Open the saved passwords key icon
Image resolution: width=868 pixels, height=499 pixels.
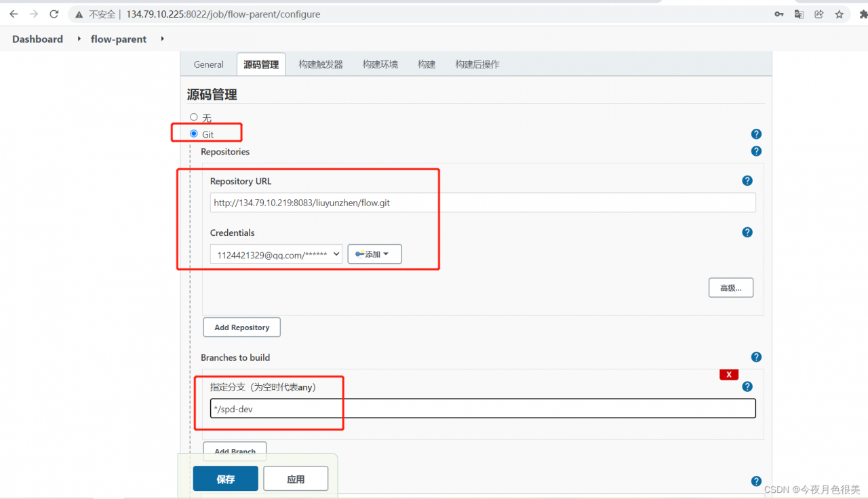click(779, 14)
